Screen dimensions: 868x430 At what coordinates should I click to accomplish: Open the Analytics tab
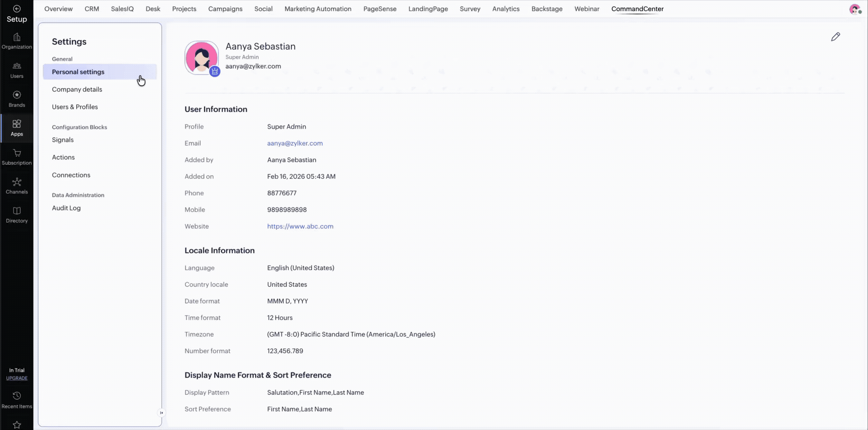506,9
